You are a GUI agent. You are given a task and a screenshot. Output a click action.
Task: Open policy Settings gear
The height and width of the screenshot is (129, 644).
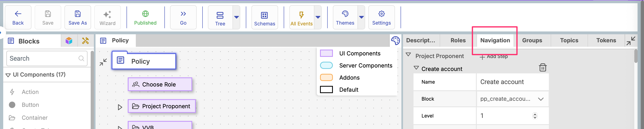[x=381, y=18]
